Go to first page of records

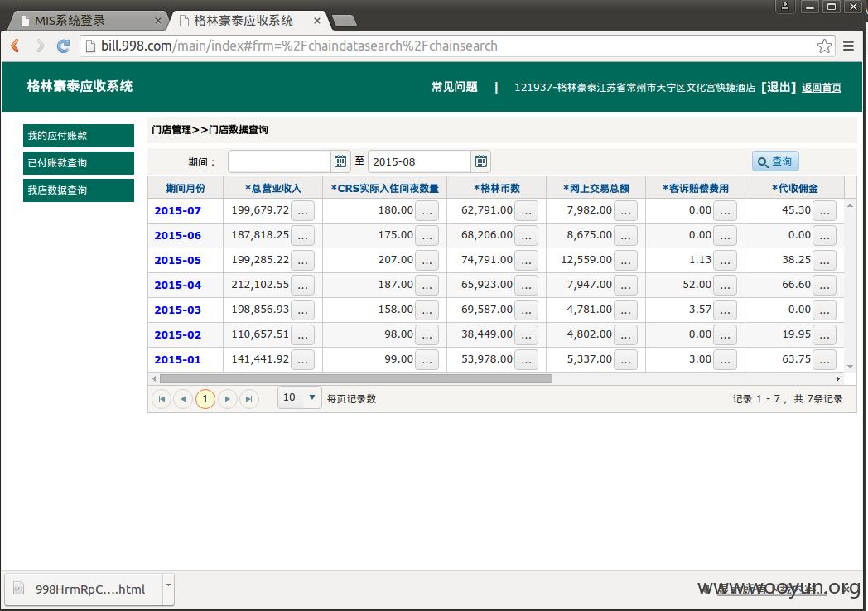click(162, 399)
